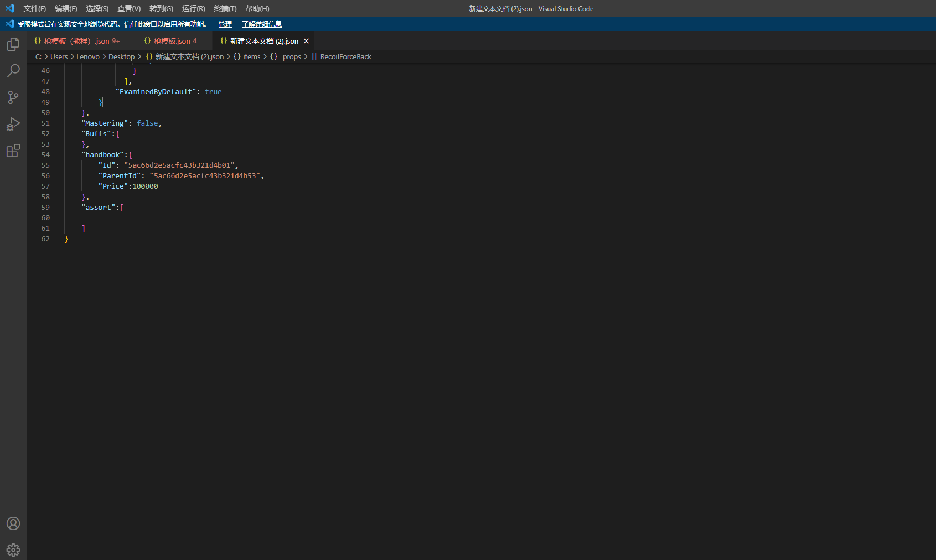Image resolution: width=936 pixels, height=560 pixels.
Task: Open the Explorer view in activity bar
Action: 13,44
